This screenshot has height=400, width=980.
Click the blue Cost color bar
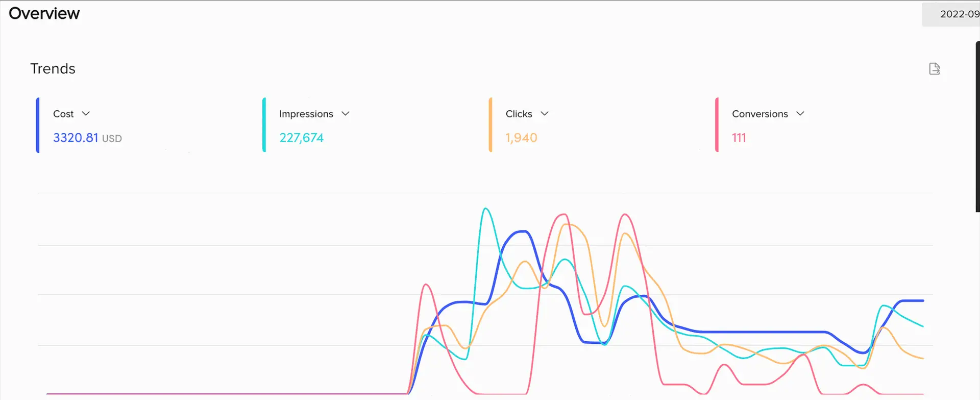pos(38,125)
